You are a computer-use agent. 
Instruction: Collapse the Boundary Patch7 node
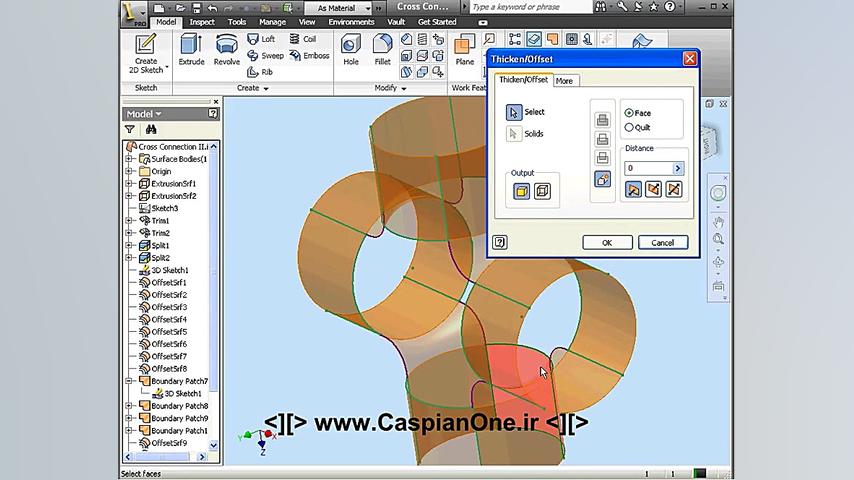pyautogui.click(x=129, y=381)
